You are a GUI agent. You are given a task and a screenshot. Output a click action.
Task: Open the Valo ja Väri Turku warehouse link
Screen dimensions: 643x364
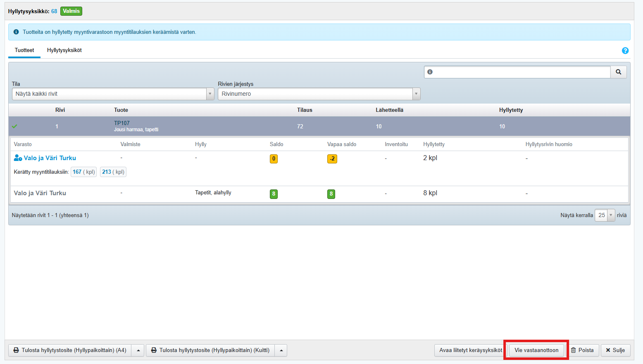(x=50, y=158)
